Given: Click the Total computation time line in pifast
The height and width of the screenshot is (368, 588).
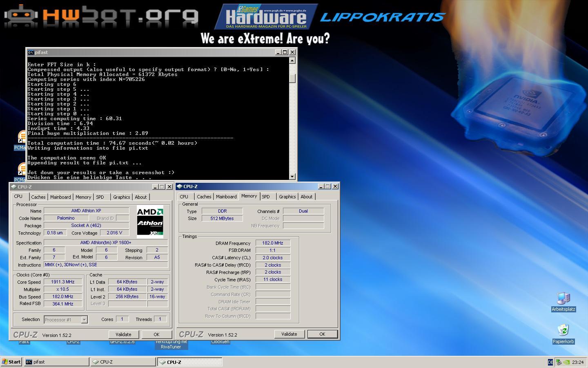Looking at the screenshot, I should (x=112, y=143).
